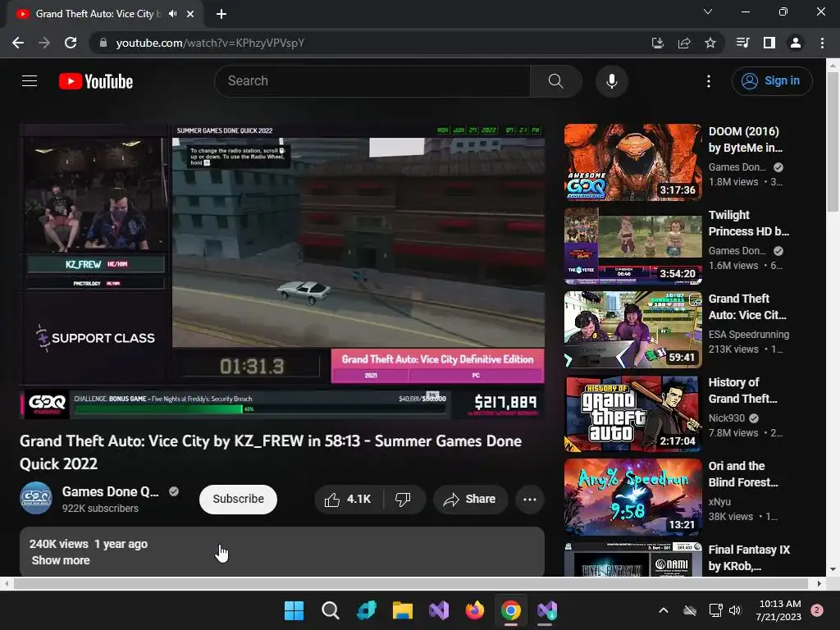Open Chrome profile menu
This screenshot has height=630, width=840.
796,43
